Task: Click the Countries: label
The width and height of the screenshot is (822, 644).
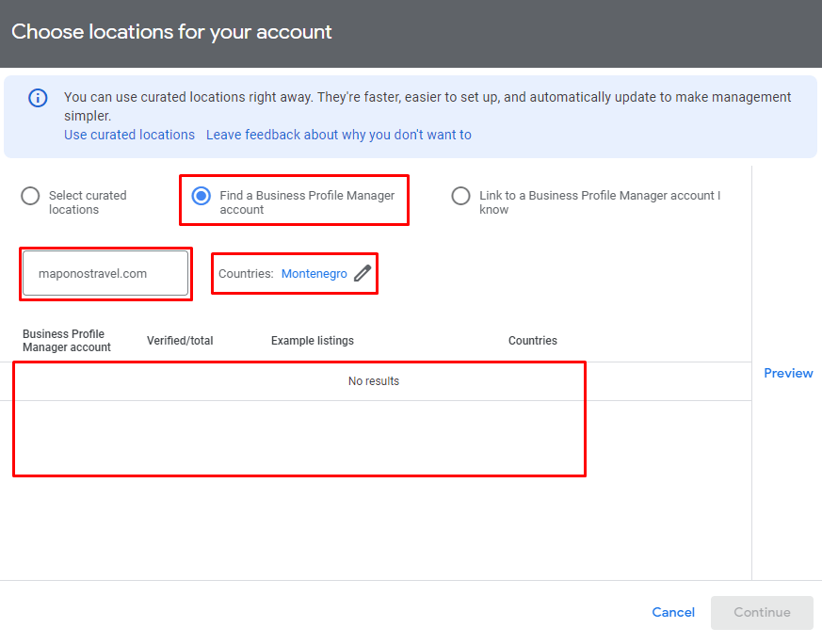Action: 246,274
